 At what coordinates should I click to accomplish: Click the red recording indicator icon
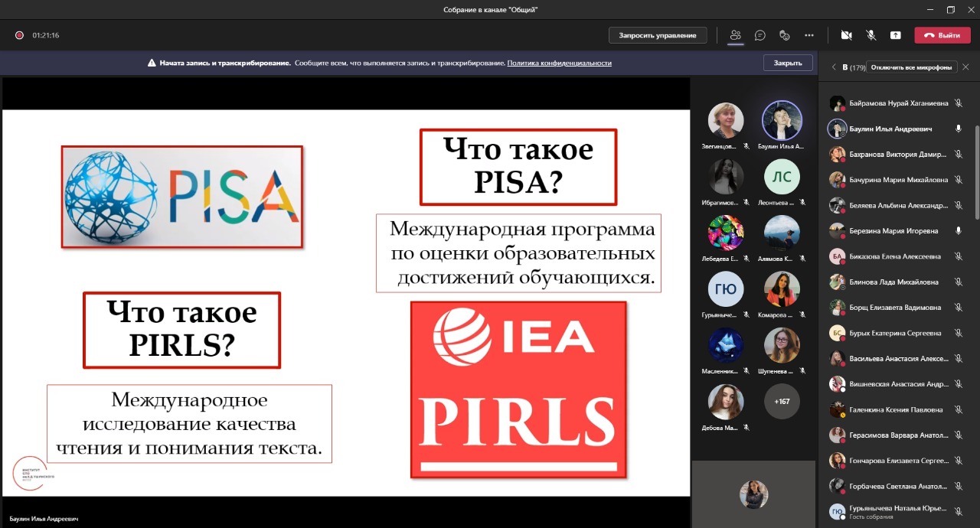19,35
